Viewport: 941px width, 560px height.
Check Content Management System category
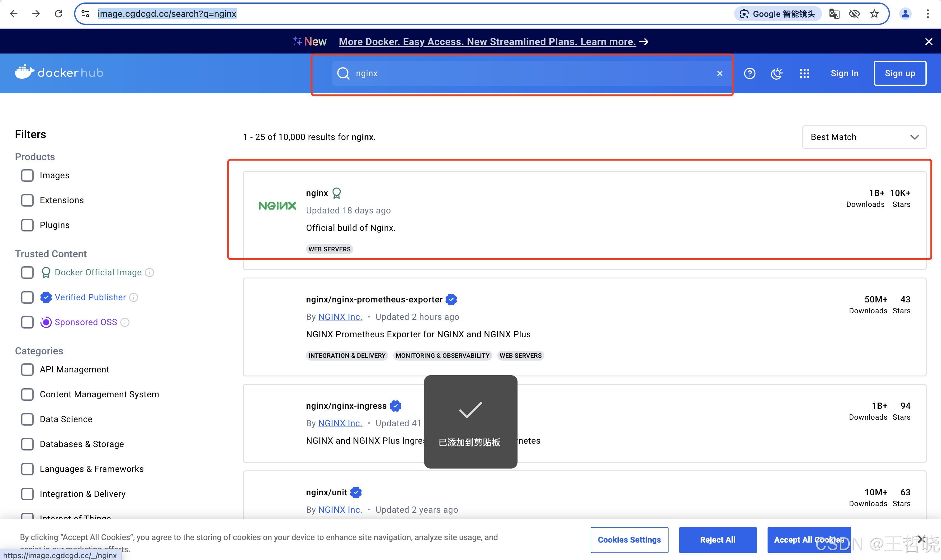(27, 394)
